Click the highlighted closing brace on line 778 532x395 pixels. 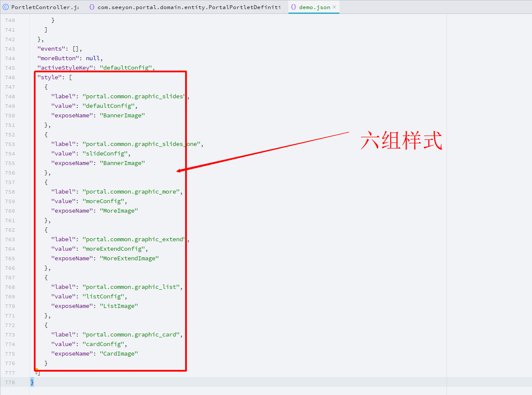click(x=32, y=382)
